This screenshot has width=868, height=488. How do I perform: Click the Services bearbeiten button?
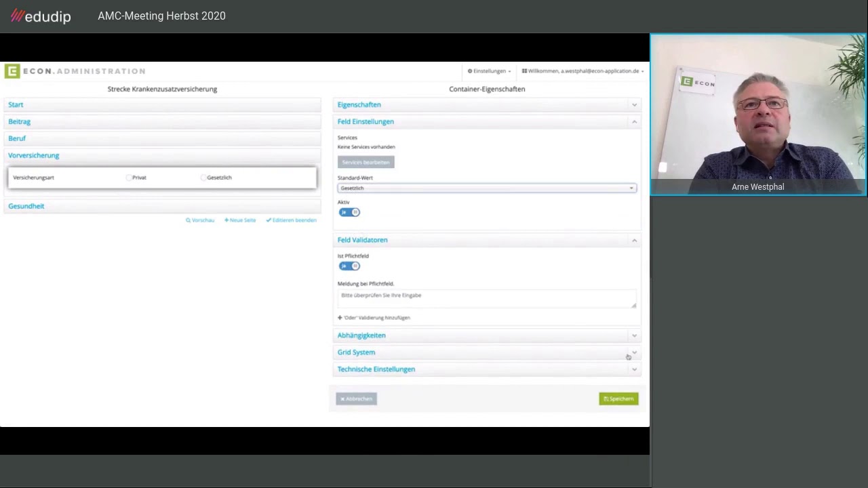(366, 162)
